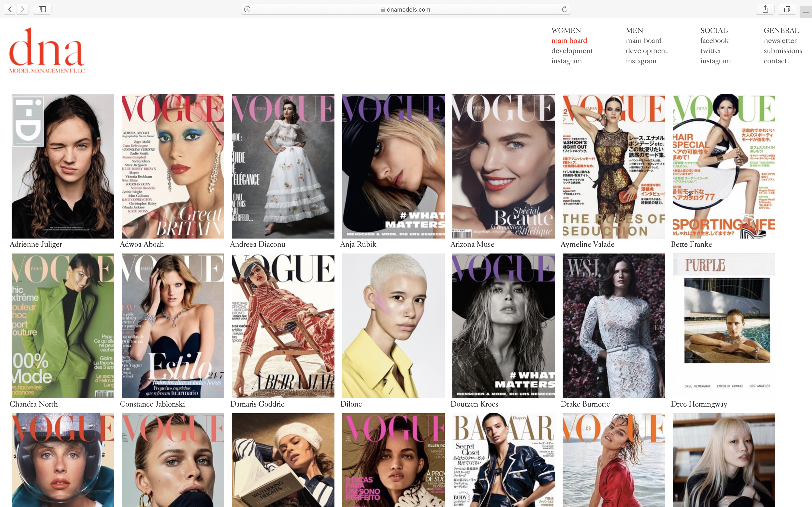Open a new browser tab

[x=806, y=12]
